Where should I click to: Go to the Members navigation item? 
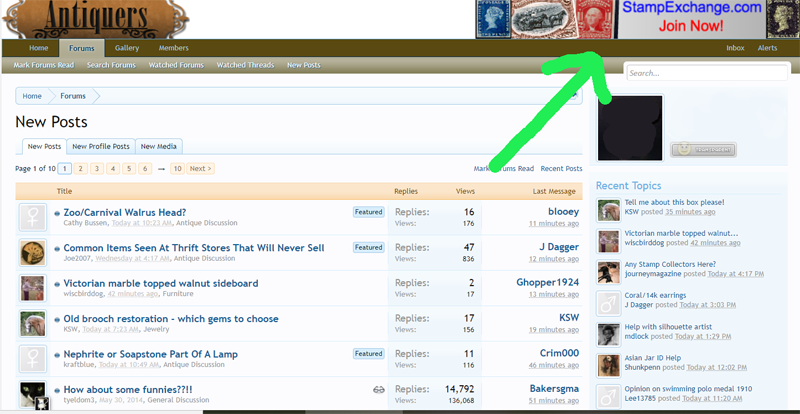pyautogui.click(x=173, y=48)
